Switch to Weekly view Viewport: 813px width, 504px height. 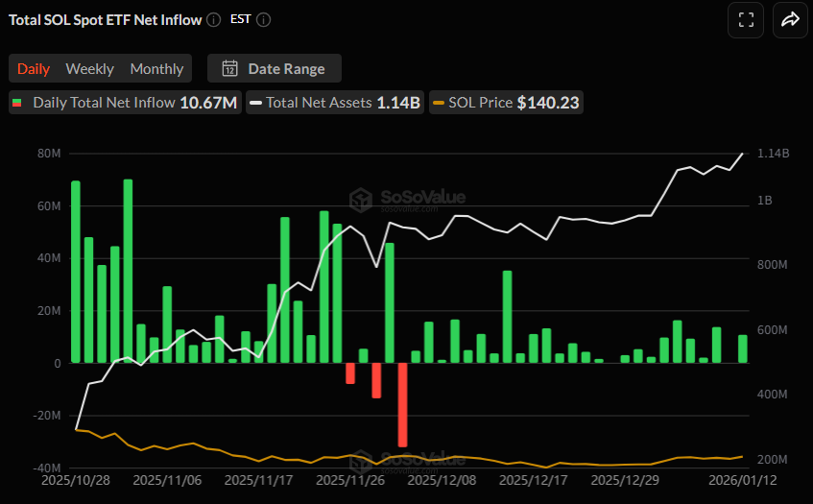(x=89, y=68)
